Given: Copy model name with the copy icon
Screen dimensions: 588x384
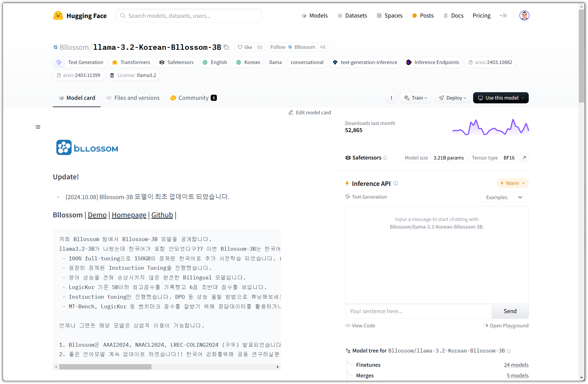Looking at the screenshot, I should (x=226, y=47).
